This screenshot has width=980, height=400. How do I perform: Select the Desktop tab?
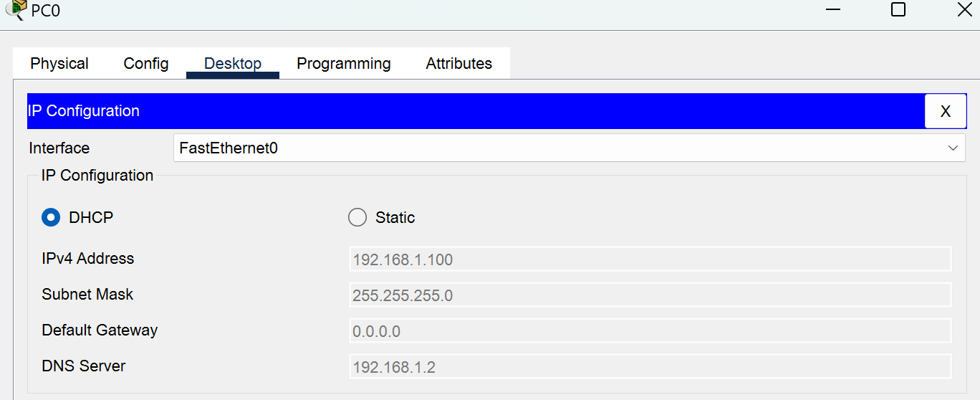point(233,63)
